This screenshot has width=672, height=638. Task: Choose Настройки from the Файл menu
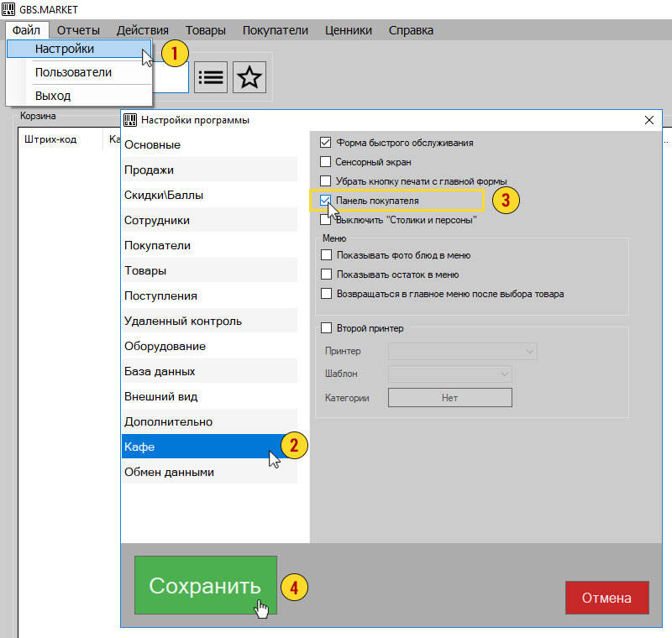point(79,49)
